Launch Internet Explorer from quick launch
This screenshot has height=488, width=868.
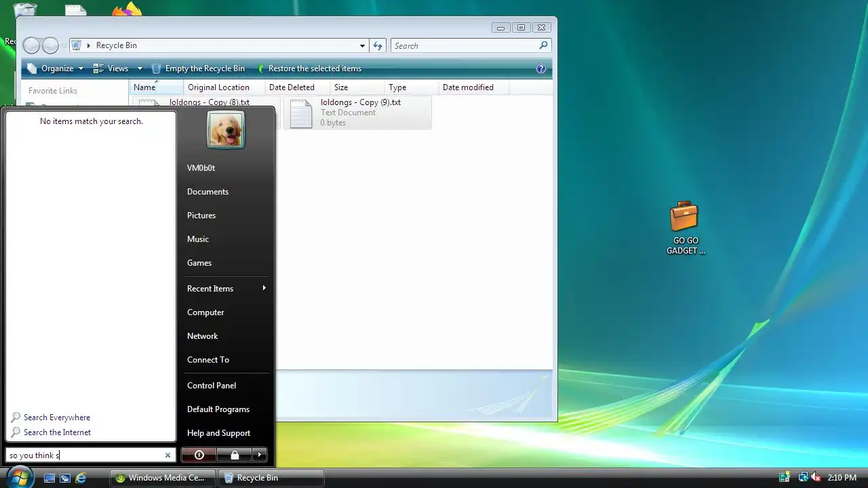(x=81, y=478)
